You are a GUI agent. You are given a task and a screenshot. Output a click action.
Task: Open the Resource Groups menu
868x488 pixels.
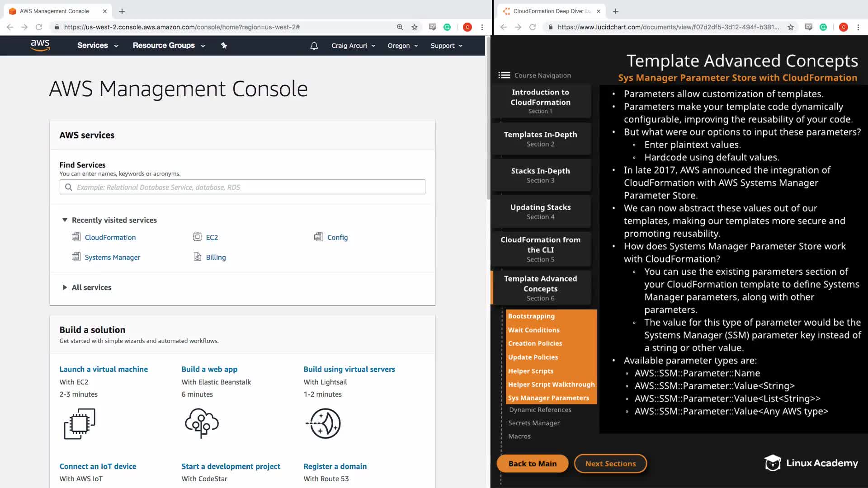pos(168,45)
